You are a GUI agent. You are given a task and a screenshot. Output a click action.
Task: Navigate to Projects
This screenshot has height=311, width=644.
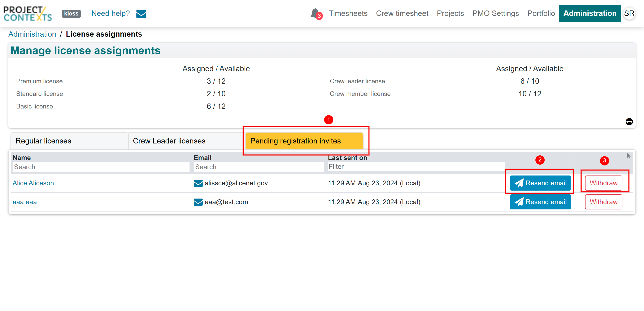pos(450,13)
